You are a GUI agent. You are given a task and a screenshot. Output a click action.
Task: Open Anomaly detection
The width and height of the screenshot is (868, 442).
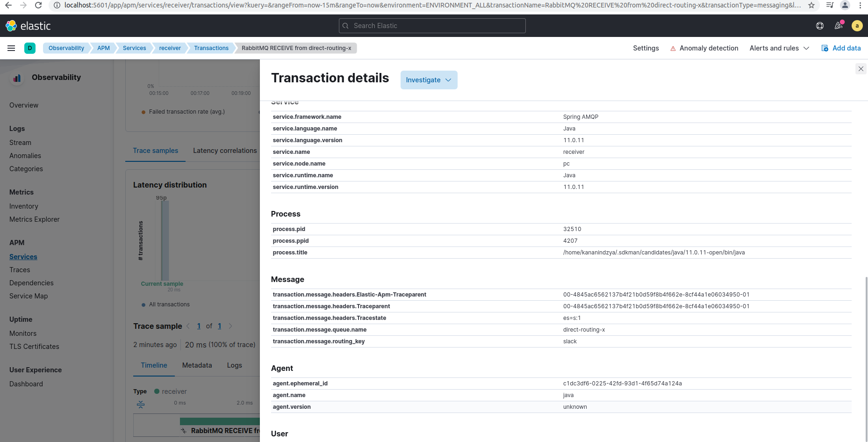click(704, 48)
